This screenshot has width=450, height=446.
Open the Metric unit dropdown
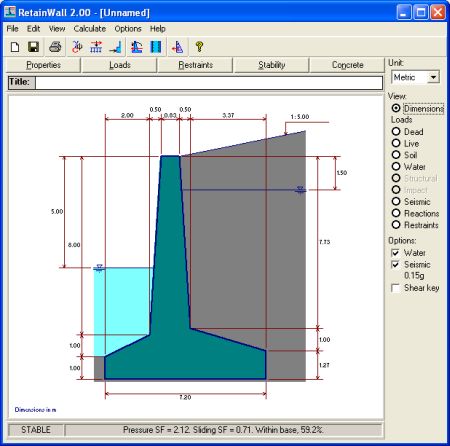433,78
